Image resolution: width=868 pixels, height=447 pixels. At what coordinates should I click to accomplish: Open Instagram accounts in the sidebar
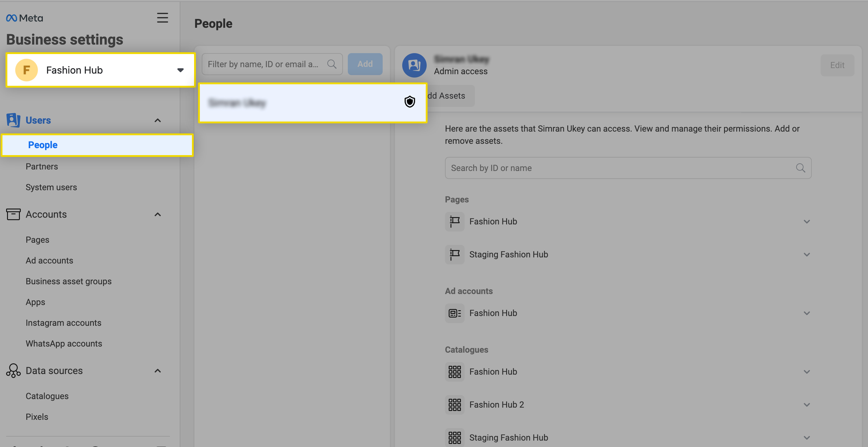pos(63,323)
